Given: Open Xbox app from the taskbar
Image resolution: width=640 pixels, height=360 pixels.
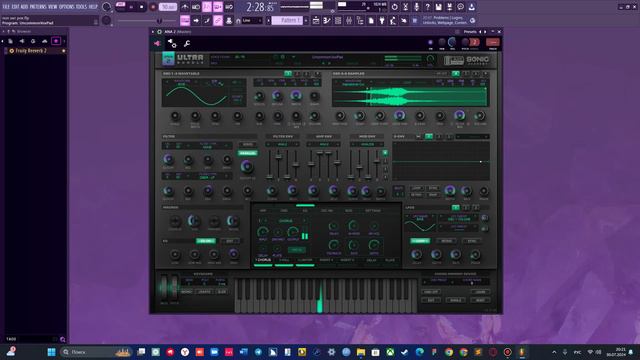Looking at the screenshot, I should (390, 352).
